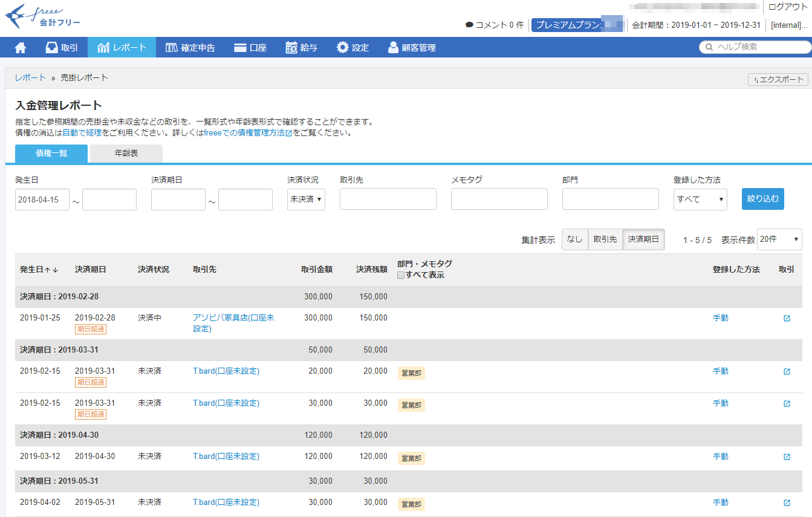Sort by 発生日 column arrows
812x517 pixels.
tap(51, 270)
